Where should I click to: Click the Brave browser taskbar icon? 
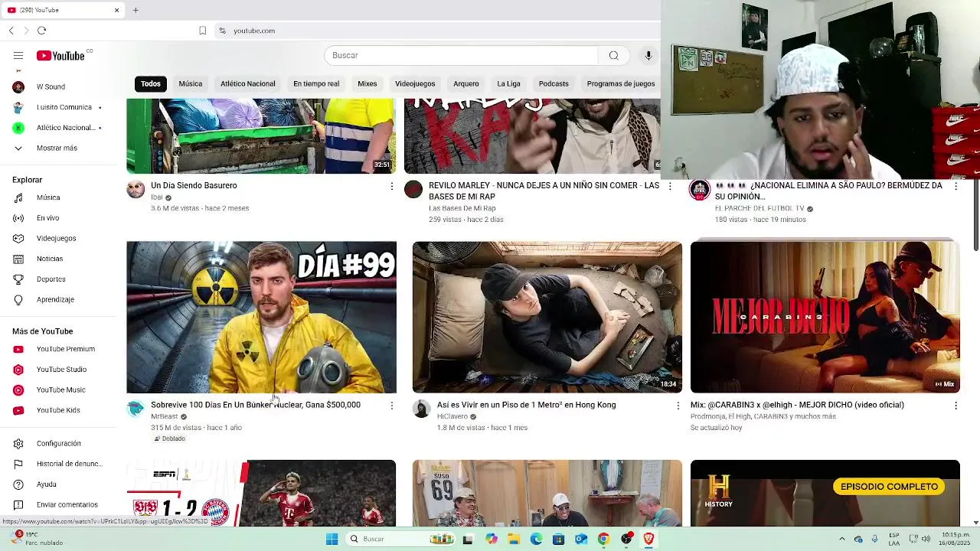point(648,539)
